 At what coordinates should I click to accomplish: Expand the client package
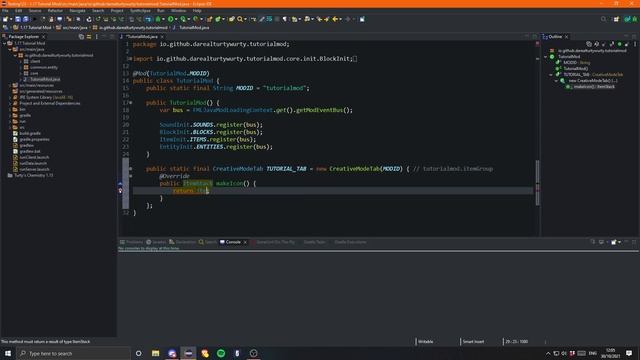coord(21,61)
